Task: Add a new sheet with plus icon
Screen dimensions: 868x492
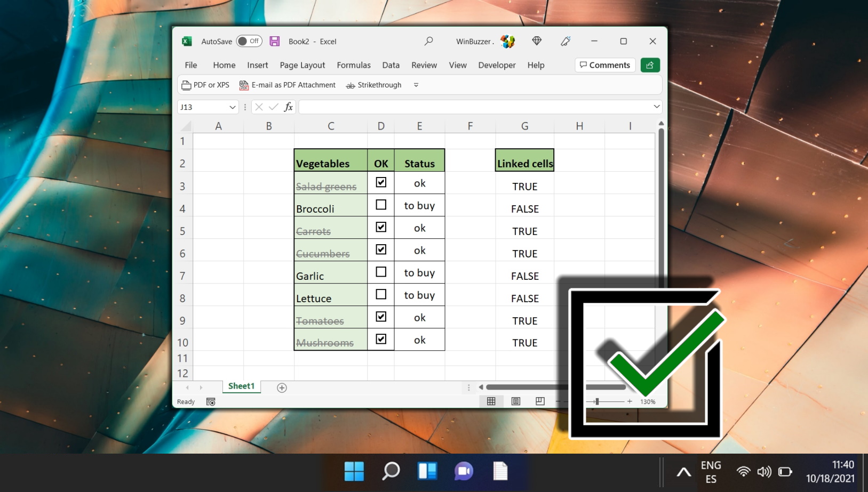Action: (282, 388)
